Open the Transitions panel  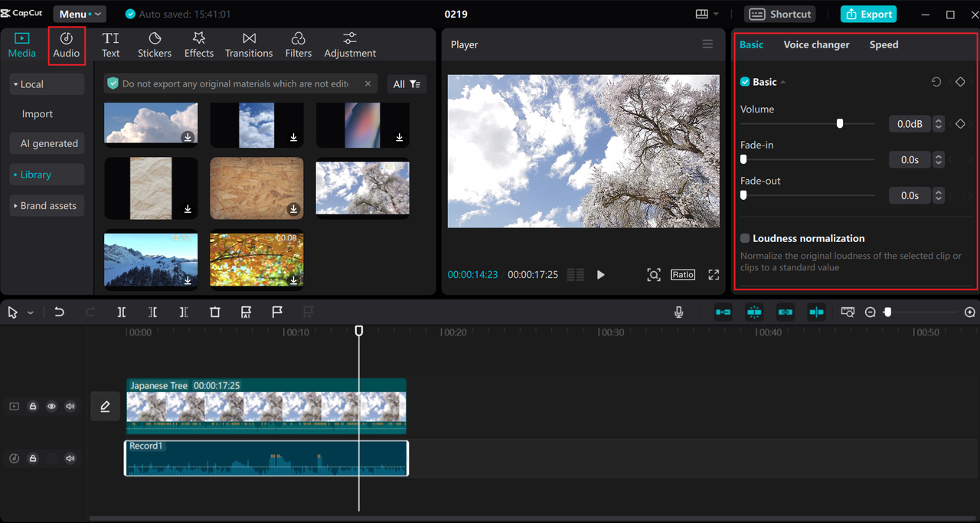click(x=249, y=45)
